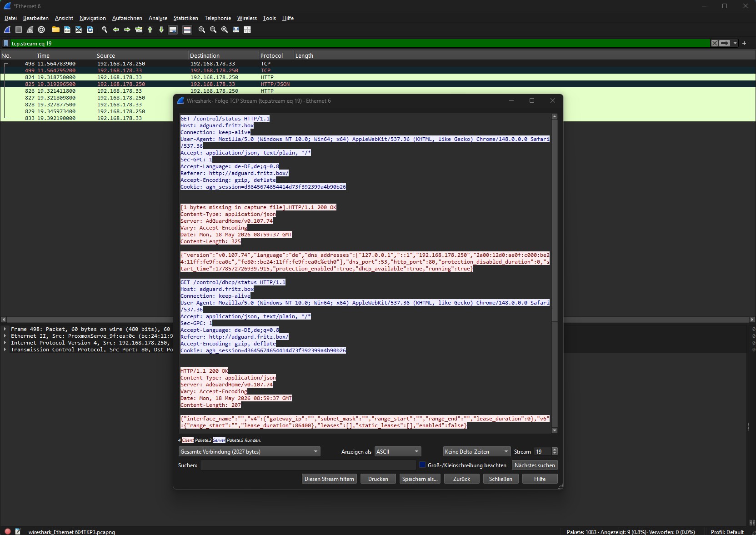Toggle Groß-/Kleinschreibung beachten checkbox
The height and width of the screenshot is (535, 756).
[x=422, y=465]
